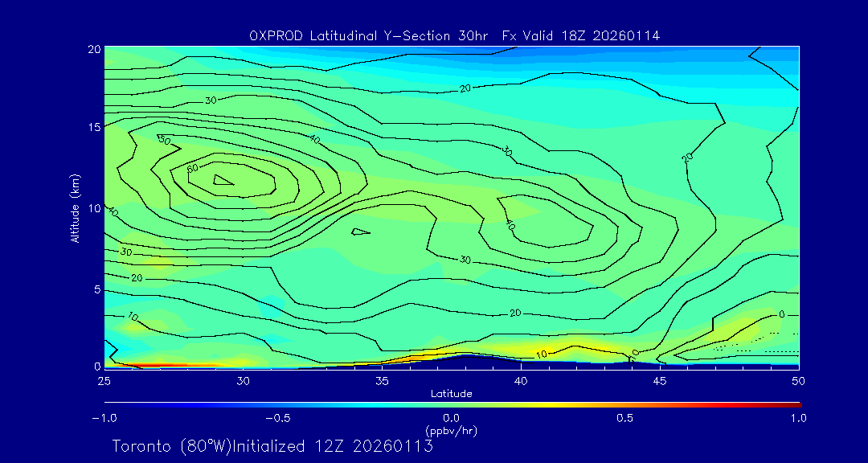Image resolution: width=868 pixels, height=463 pixels.
Task: Click altitude tick label '15'
Action: tap(93, 127)
